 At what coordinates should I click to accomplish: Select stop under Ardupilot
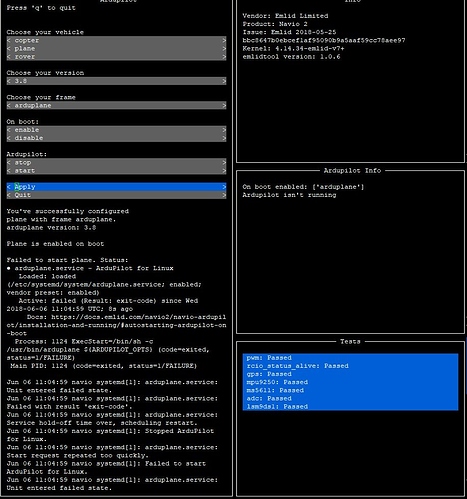pyautogui.click(x=116, y=162)
